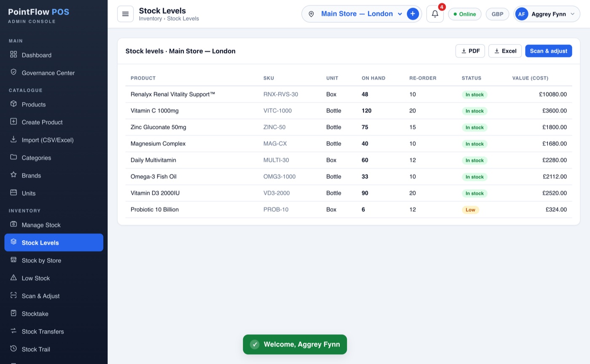590x364 pixels.
Task: Click the blue plus add-store button
Action: pos(413,14)
